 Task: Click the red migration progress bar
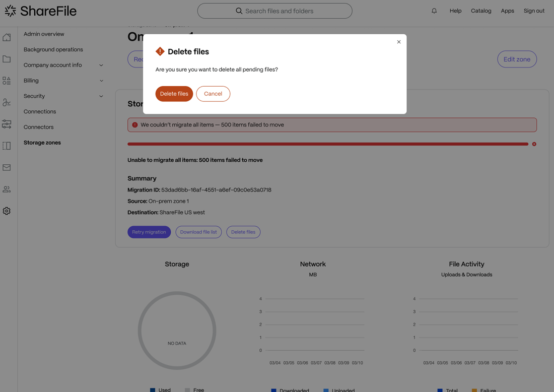(328, 144)
